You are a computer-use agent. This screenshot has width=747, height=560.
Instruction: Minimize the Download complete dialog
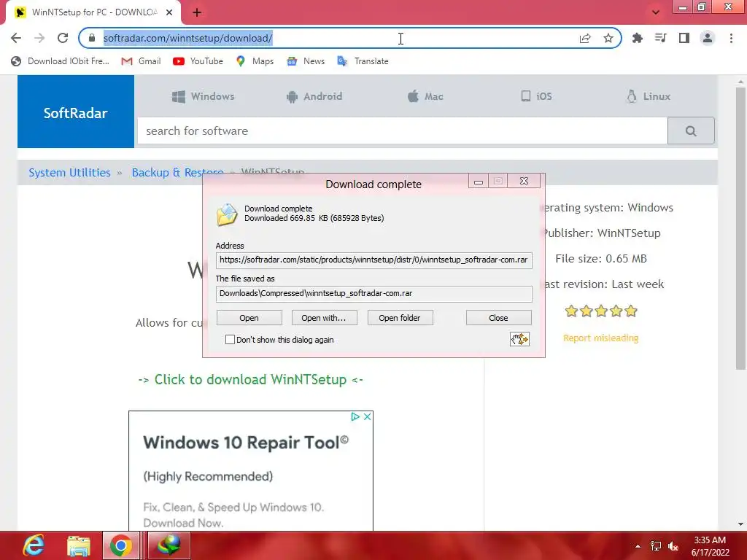[479, 181]
